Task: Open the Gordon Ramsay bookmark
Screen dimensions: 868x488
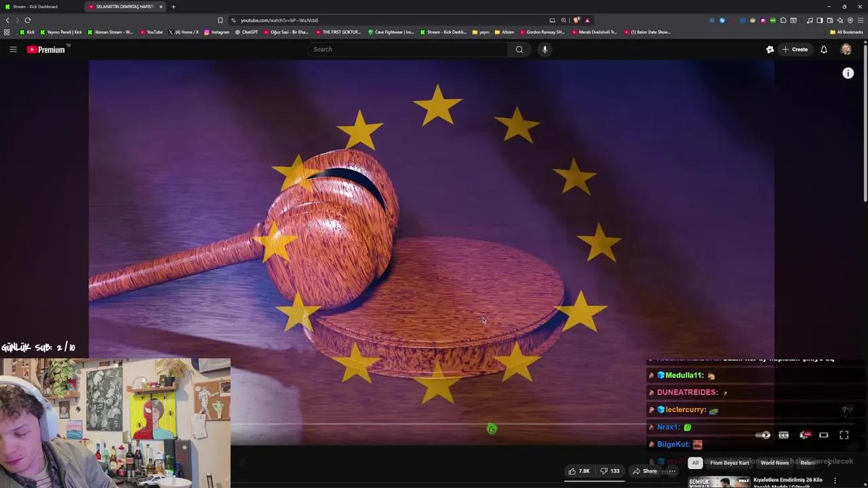Action: [542, 32]
